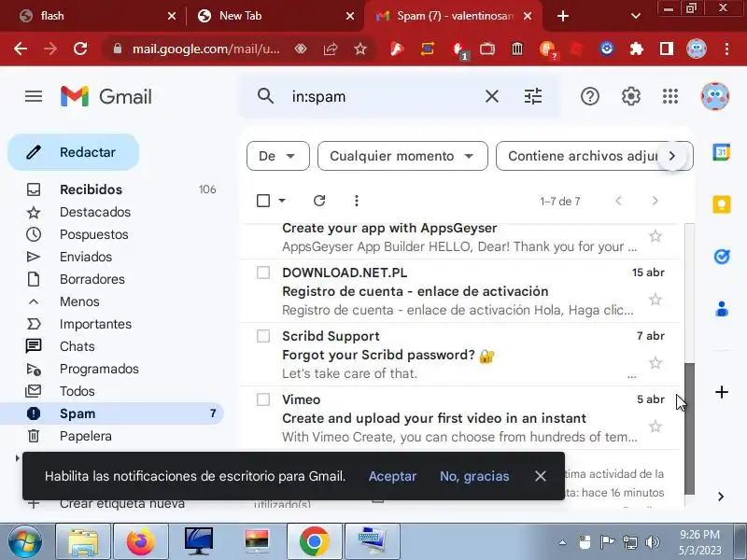The width and height of the screenshot is (747, 560).
Task: Open the Cualquier momento date filter dropdown
Action: point(402,156)
